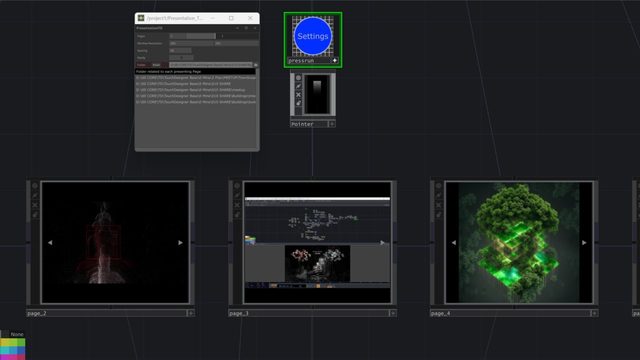Click the lock flag icon on page_2
The image size is (640, 360).
point(35,214)
